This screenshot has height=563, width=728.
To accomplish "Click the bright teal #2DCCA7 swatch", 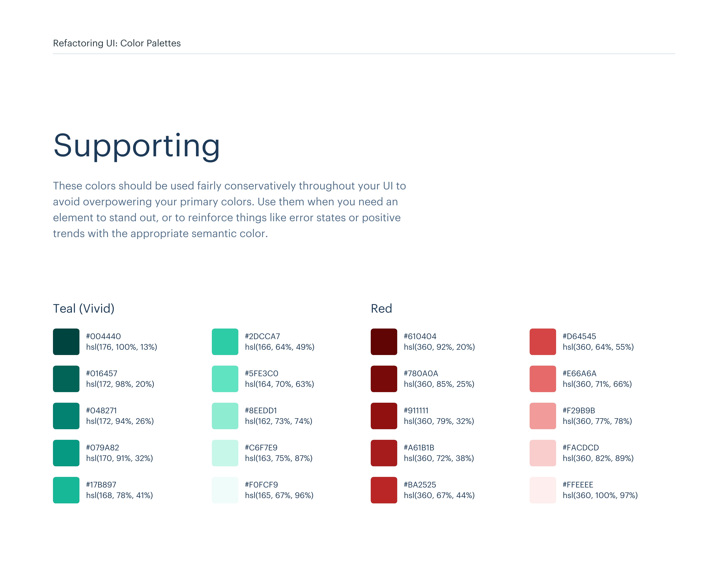I will (225, 342).
